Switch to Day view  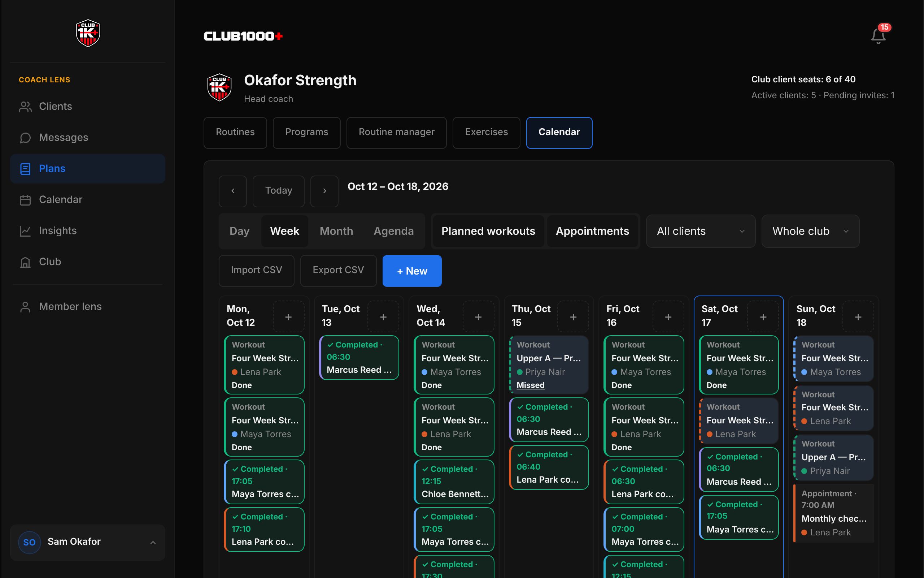tap(239, 231)
